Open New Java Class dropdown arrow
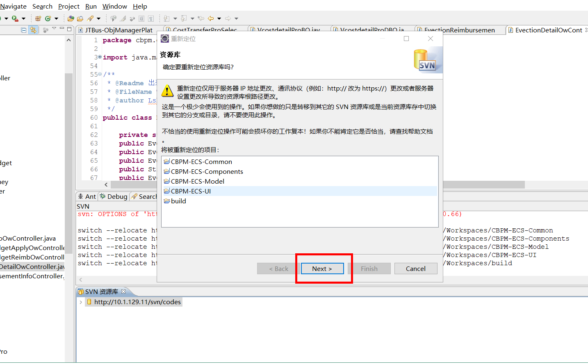This screenshot has width=588, height=364. pos(56,18)
